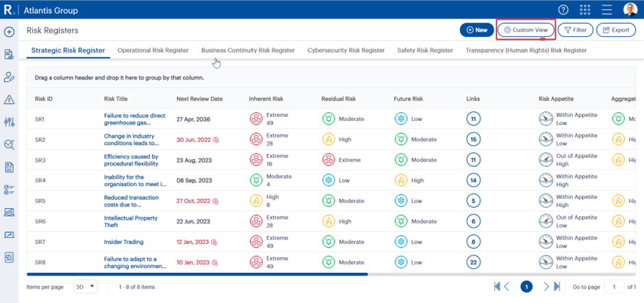Click the user profile avatar

pos(630,10)
